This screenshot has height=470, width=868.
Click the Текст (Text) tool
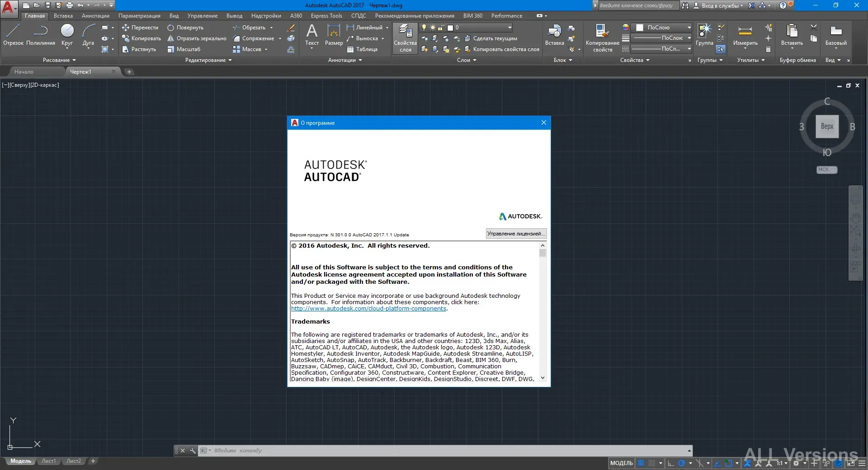(312, 35)
